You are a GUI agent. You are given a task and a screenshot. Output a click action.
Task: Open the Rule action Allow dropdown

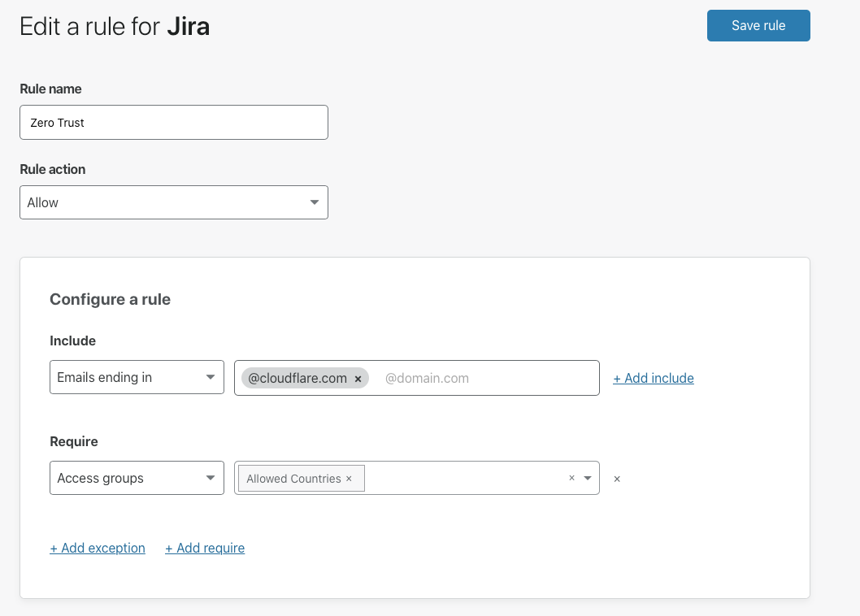point(174,202)
